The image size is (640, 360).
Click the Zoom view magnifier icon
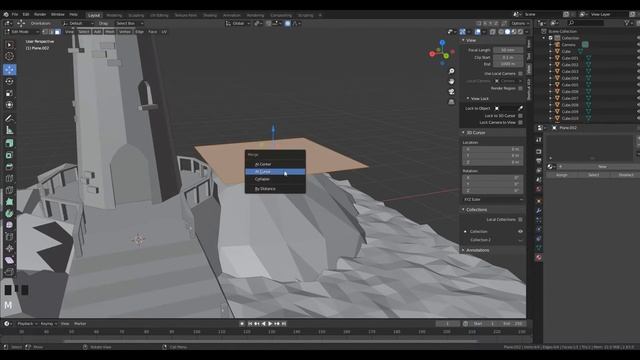451,71
